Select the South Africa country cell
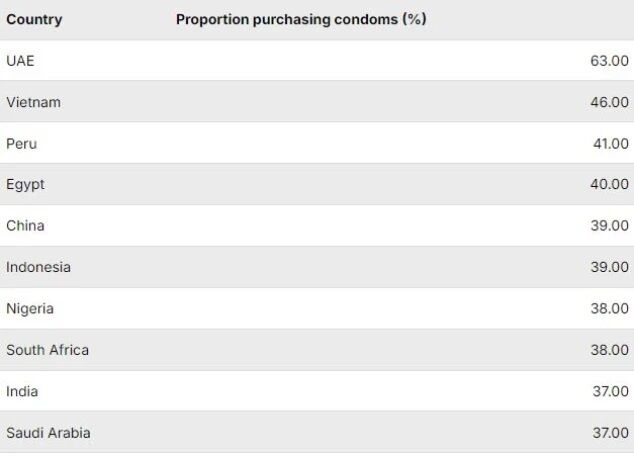This screenshot has height=457, width=634. (47, 350)
